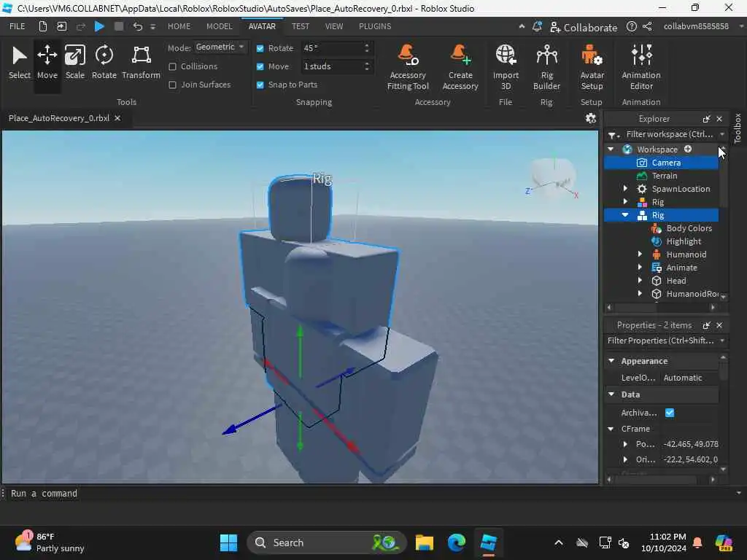This screenshot has width=747, height=560.
Task: Click the Collaborate button
Action: click(x=584, y=27)
